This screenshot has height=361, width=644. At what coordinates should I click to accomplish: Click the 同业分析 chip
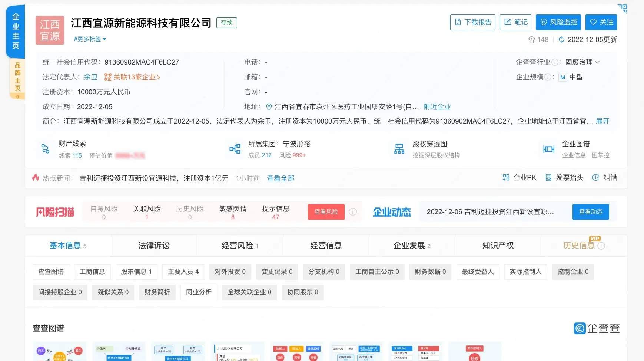tap(199, 292)
